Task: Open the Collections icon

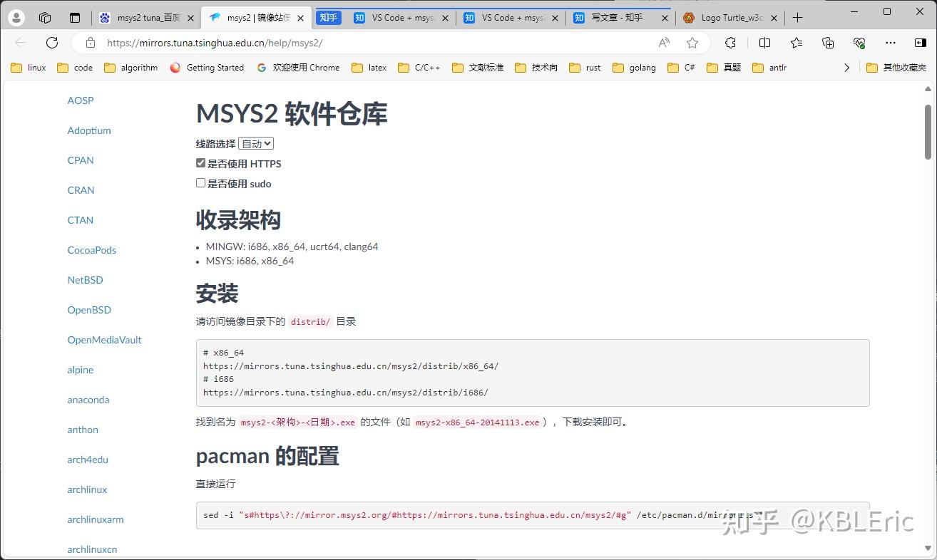Action: (x=828, y=43)
